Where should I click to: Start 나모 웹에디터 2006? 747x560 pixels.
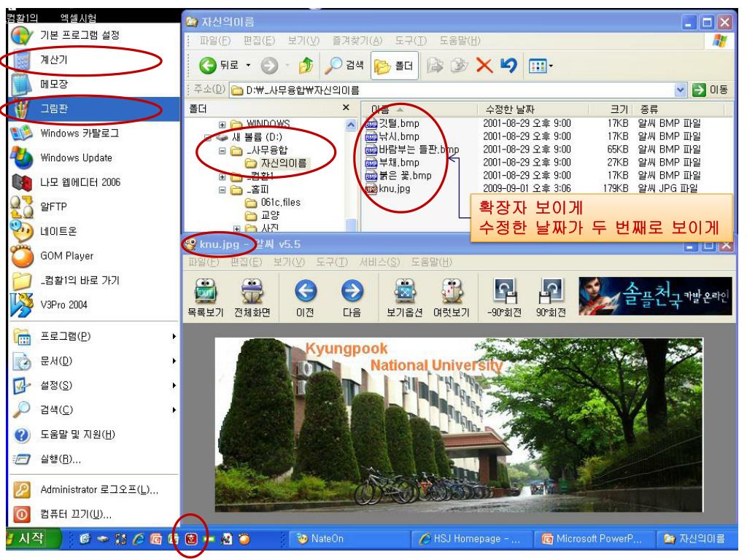pyautogui.click(x=93, y=182)
